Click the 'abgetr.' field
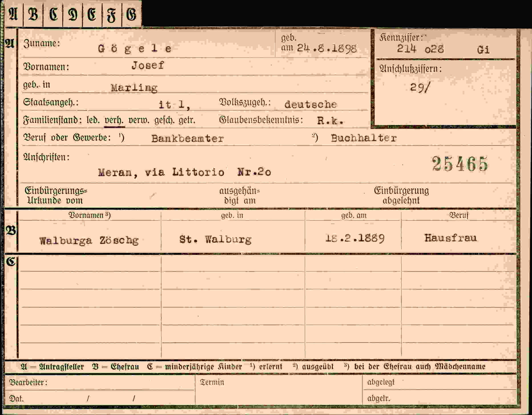Screen dimensions: 532x415 tap(439, 398)
